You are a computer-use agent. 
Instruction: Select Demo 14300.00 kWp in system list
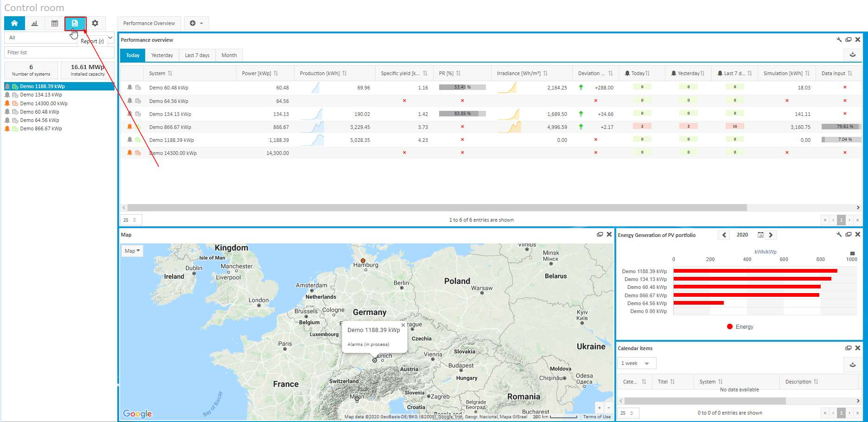[44, 103]
